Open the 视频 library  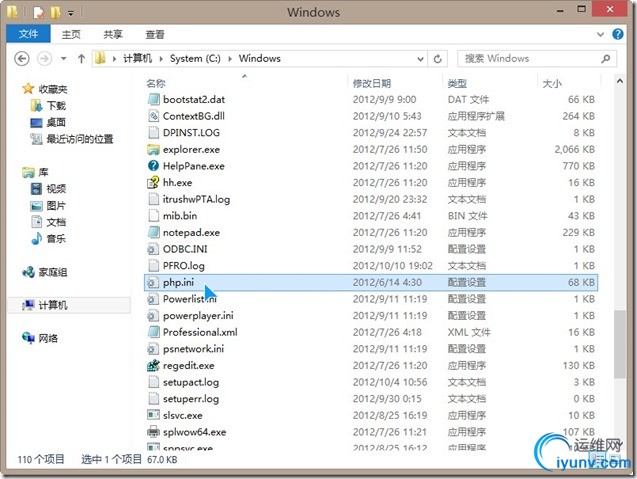56,189
